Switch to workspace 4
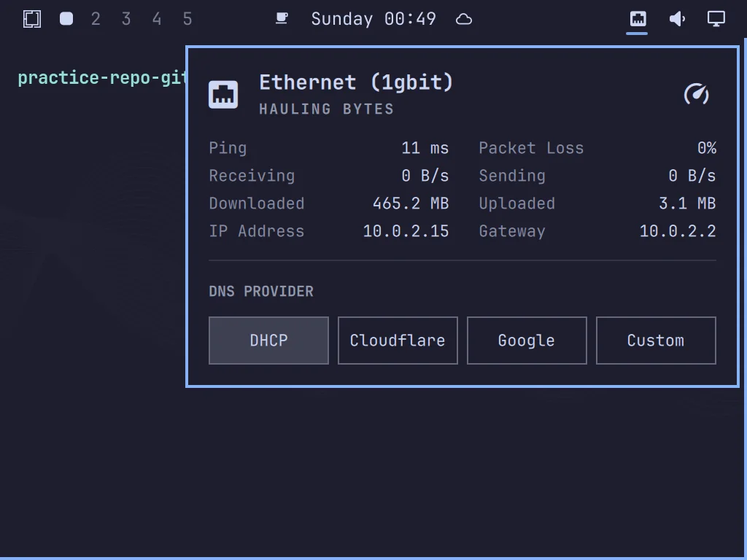This screenshot has width=747, height=560. [157, 19]
